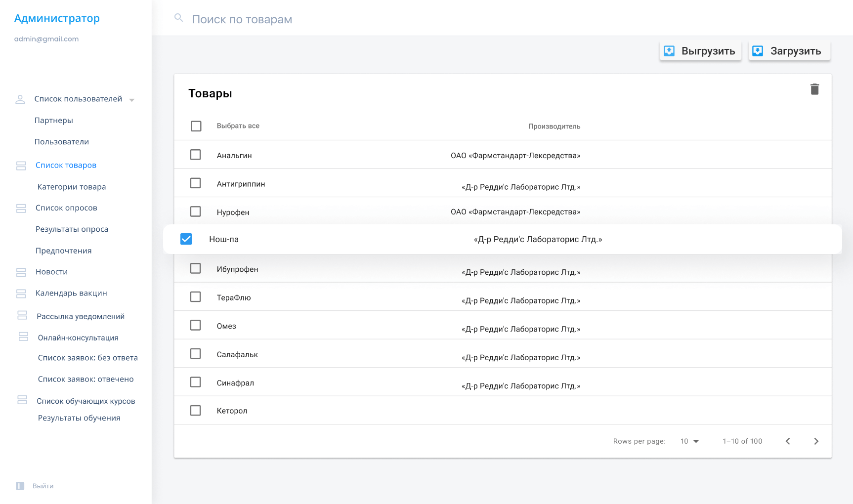This screenshot has width=853, height=504.
Task: Click Анальгин's manufacturer ОАО «Фармстандарт-Лексредства»
Action: (515, 156)
